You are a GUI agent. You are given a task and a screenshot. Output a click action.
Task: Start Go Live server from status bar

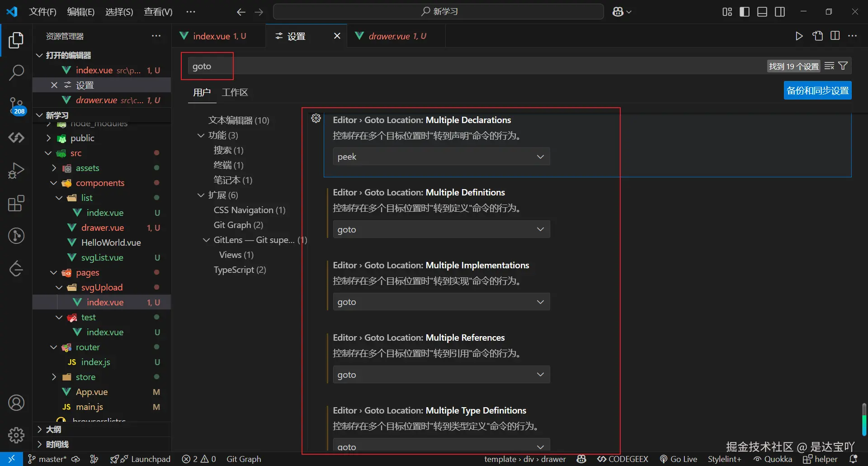(x=678, y=459)
